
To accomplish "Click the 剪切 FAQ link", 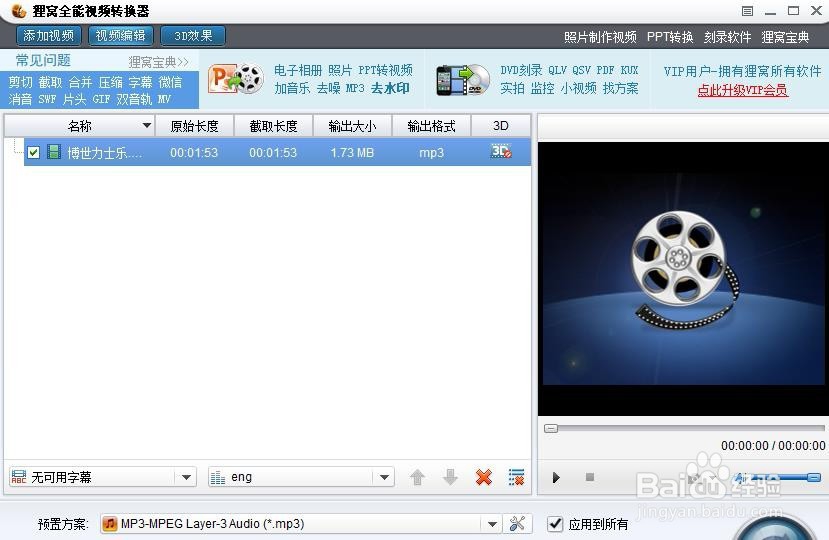I will click(x=21, y=82).
